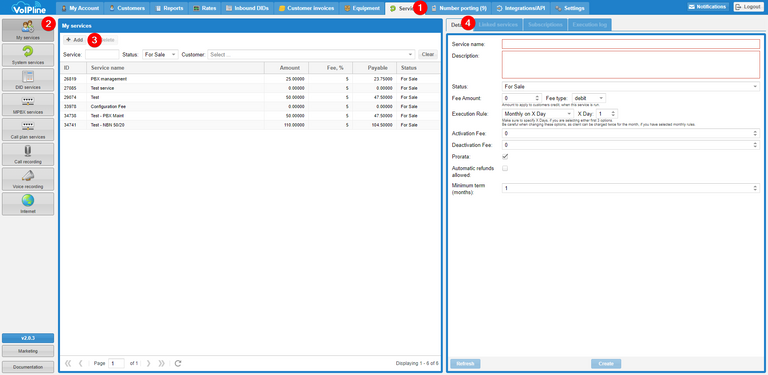768x375 pixels.
Task: Click the Logout button
Action: 748,7
